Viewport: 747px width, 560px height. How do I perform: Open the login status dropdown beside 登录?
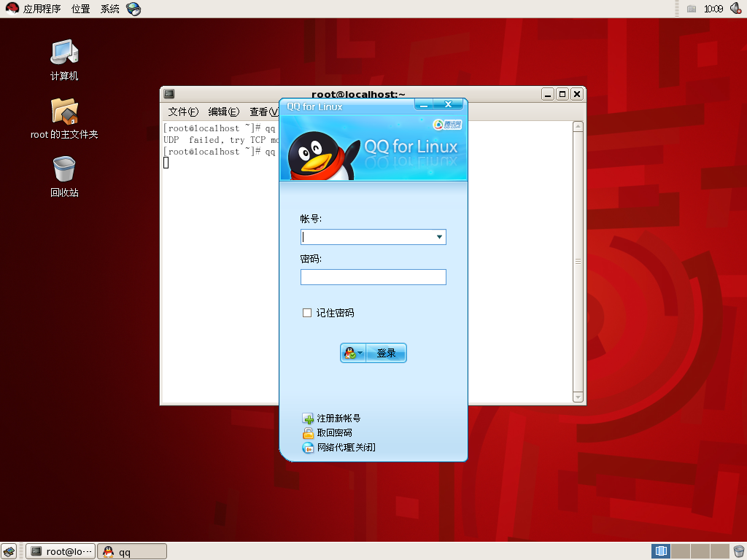point(354,353)
